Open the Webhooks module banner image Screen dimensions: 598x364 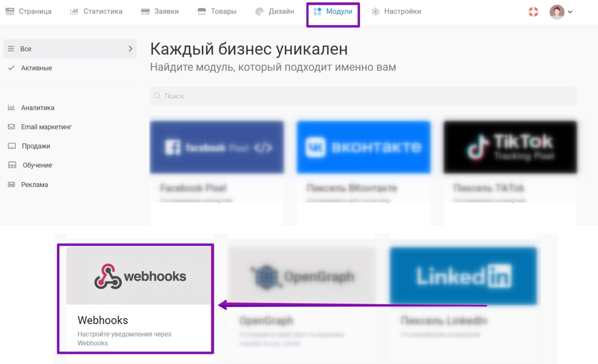point(139,276)
